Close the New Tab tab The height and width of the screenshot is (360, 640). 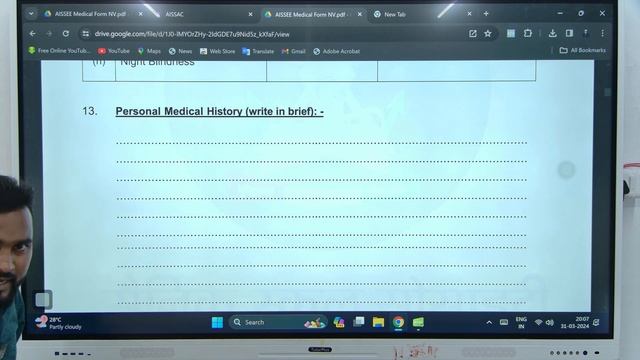point(469,14)
